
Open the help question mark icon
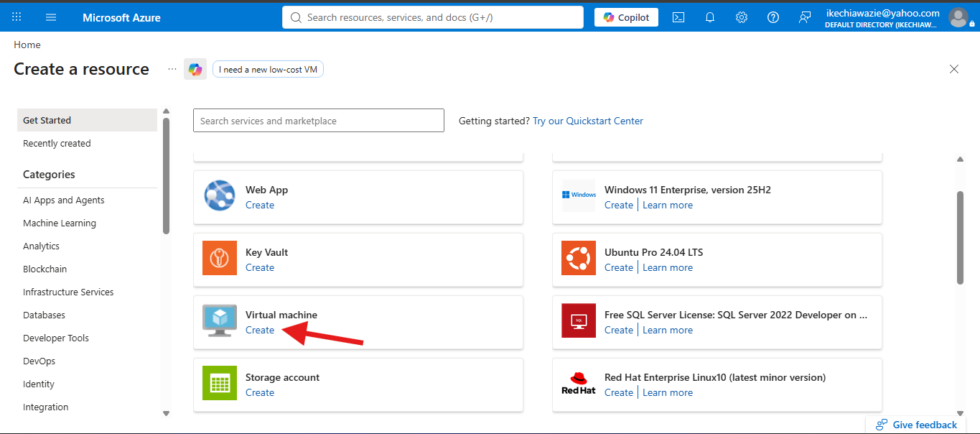pyautogui.click(x=773, y=17)
